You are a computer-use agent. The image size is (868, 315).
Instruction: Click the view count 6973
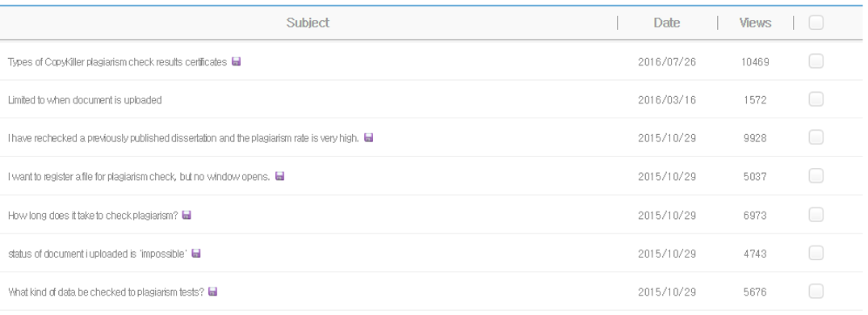(755, 216)
